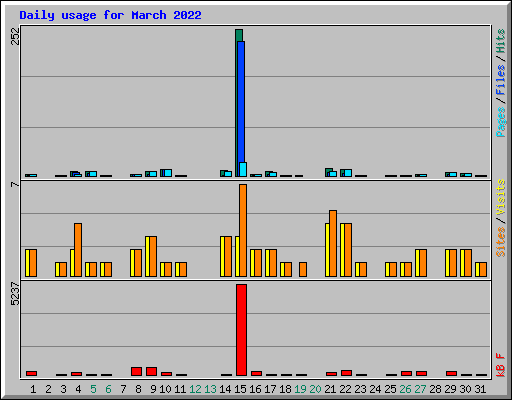
Task: Click the 'KB F' legend label
Action: pos(501,365)
